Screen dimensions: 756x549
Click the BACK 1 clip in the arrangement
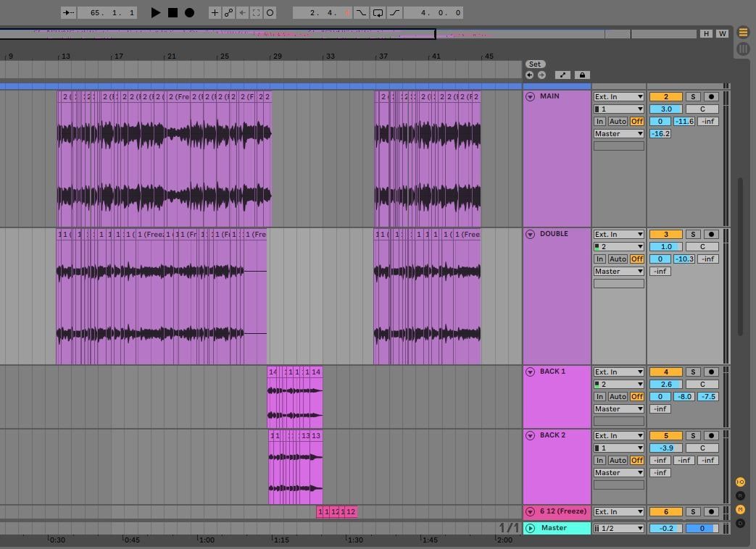(x=295, y=398)
